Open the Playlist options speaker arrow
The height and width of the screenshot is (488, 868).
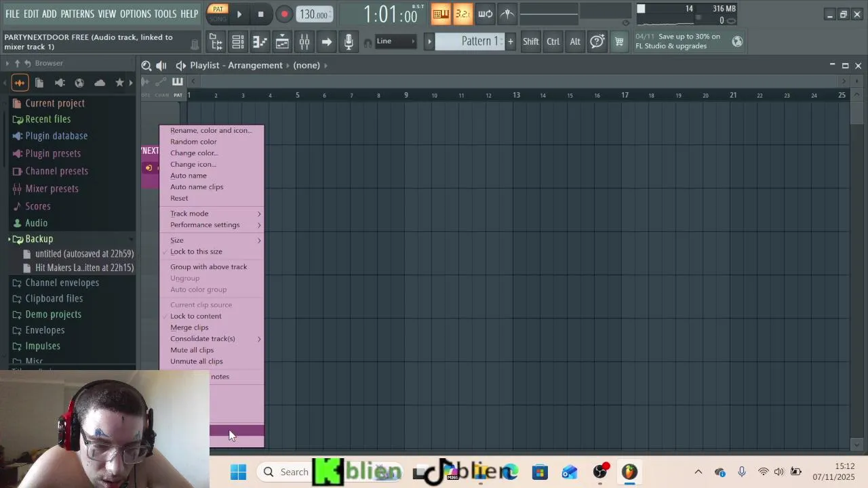pos(180,66)
